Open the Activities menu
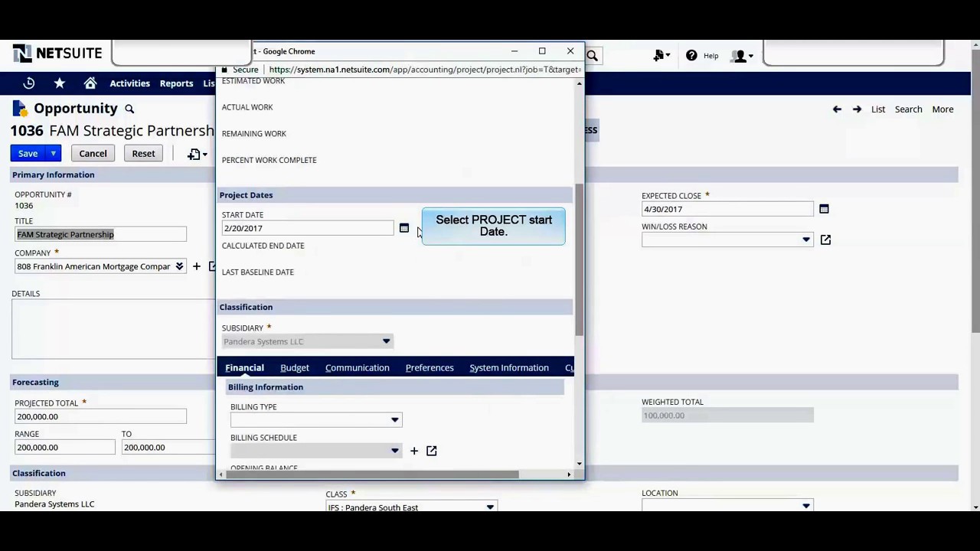Viewport: 980px width, 551px height. pos(129,83)
